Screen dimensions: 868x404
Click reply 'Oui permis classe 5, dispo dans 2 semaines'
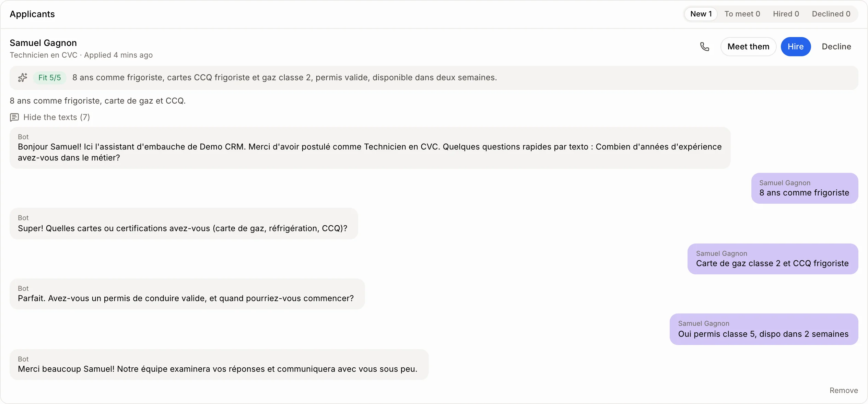[x=764, y=329]
